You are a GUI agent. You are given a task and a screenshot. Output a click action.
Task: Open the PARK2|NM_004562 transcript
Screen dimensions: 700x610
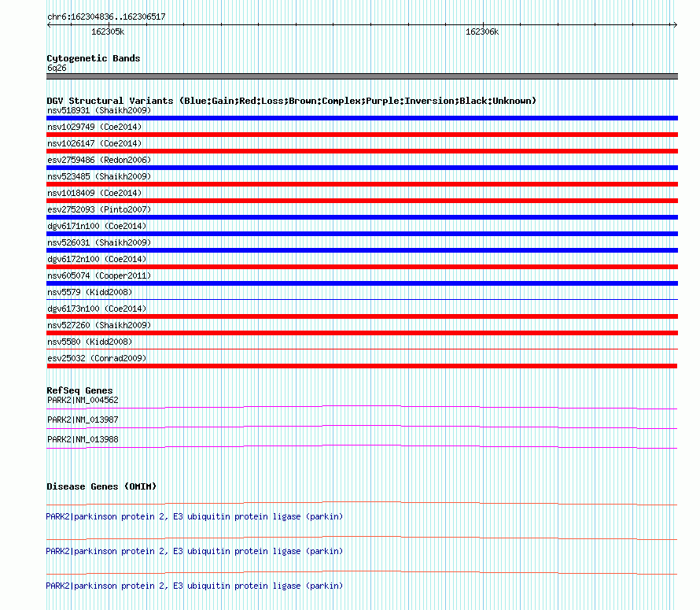pos(83,401)
